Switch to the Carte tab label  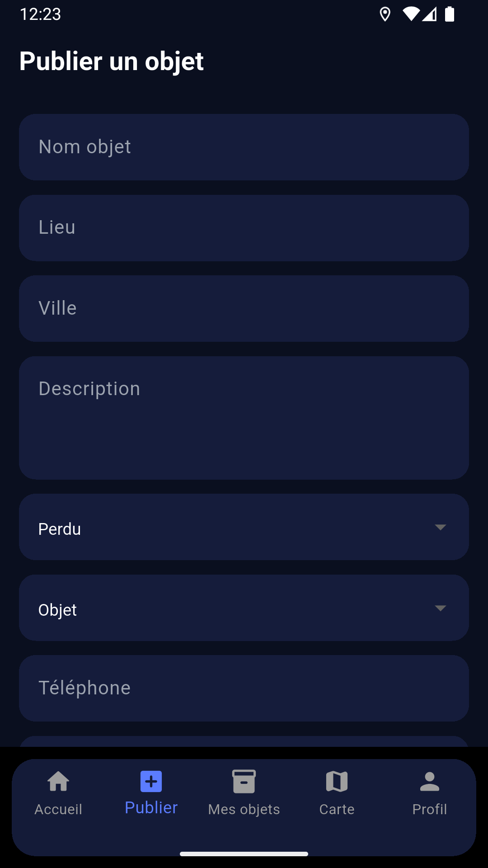(x=337, y=809)
